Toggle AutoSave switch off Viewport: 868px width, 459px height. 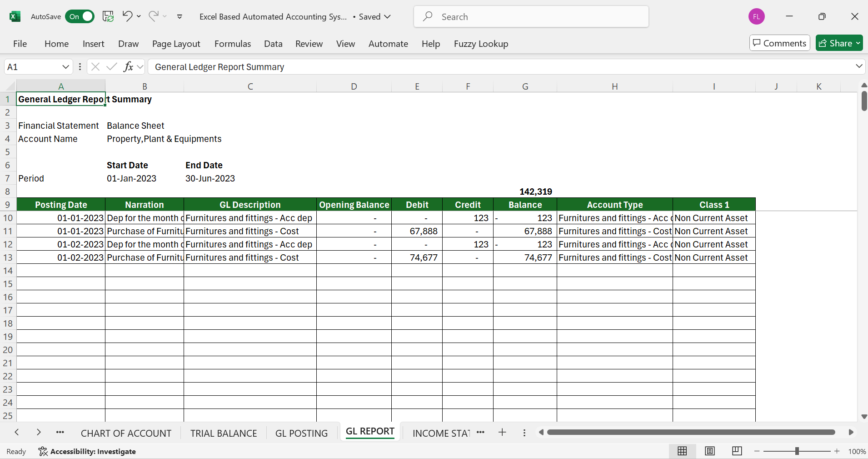coord(80,17)
